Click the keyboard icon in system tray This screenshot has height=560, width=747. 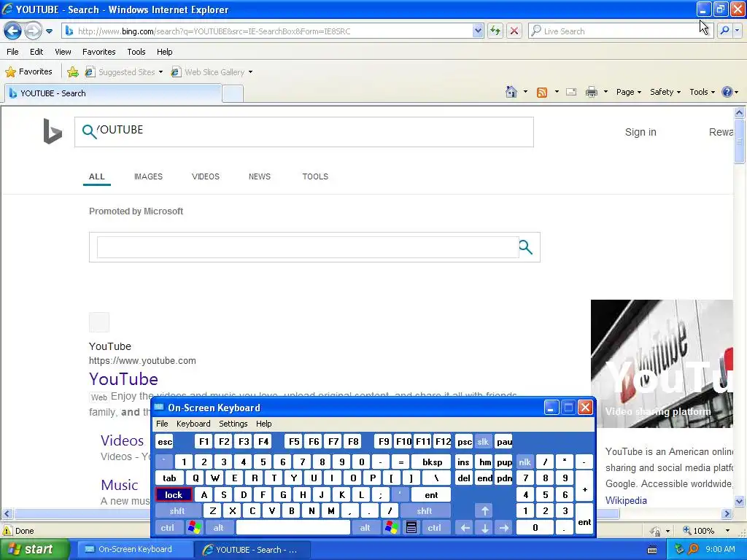coord(652,550)
